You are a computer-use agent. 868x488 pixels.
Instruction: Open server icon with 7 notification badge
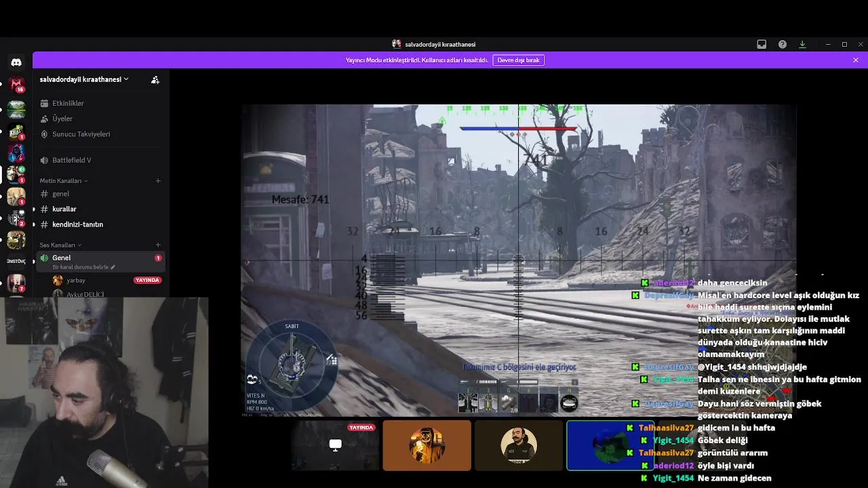(16, 282)
